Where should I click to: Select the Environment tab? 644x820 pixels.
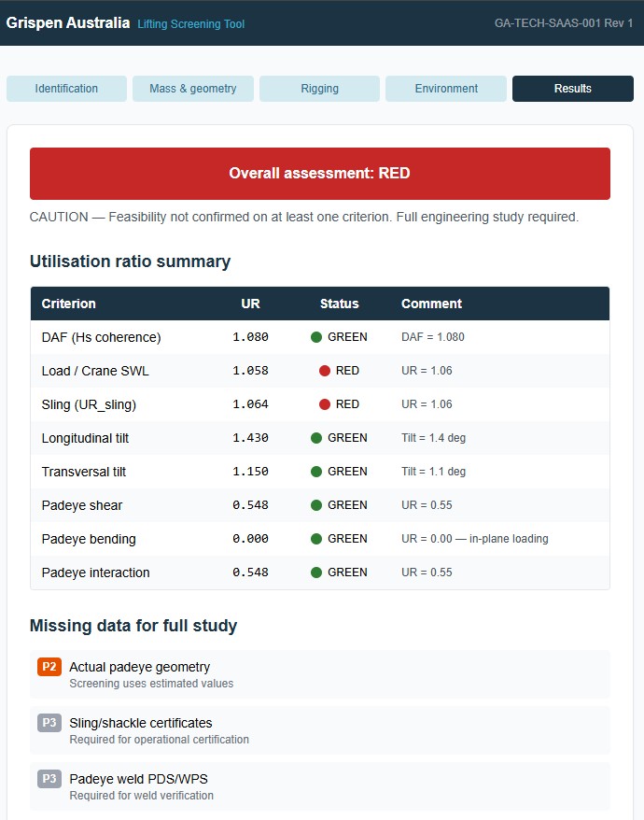point(446,89)
